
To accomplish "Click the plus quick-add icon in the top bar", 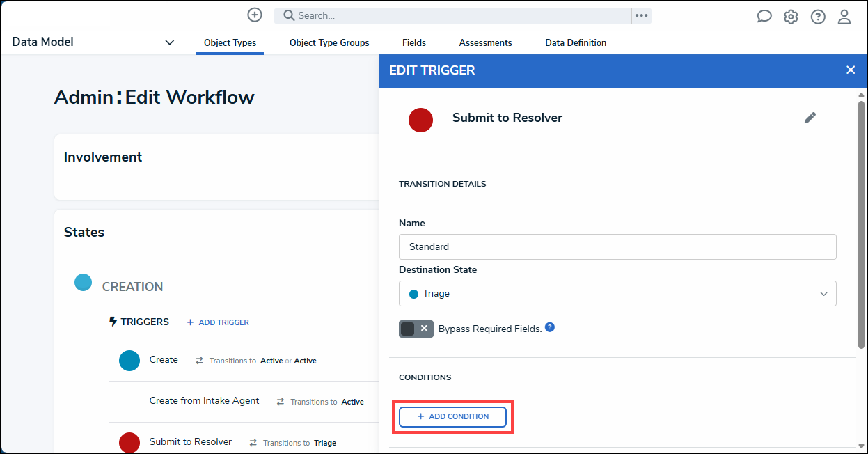I will (255, 15).
